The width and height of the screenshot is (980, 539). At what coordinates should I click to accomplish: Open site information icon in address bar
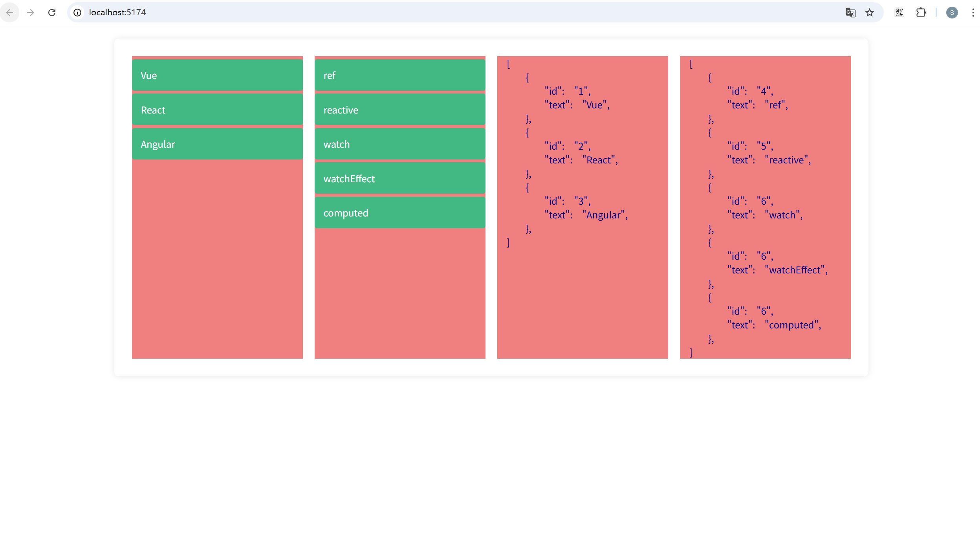78,13
